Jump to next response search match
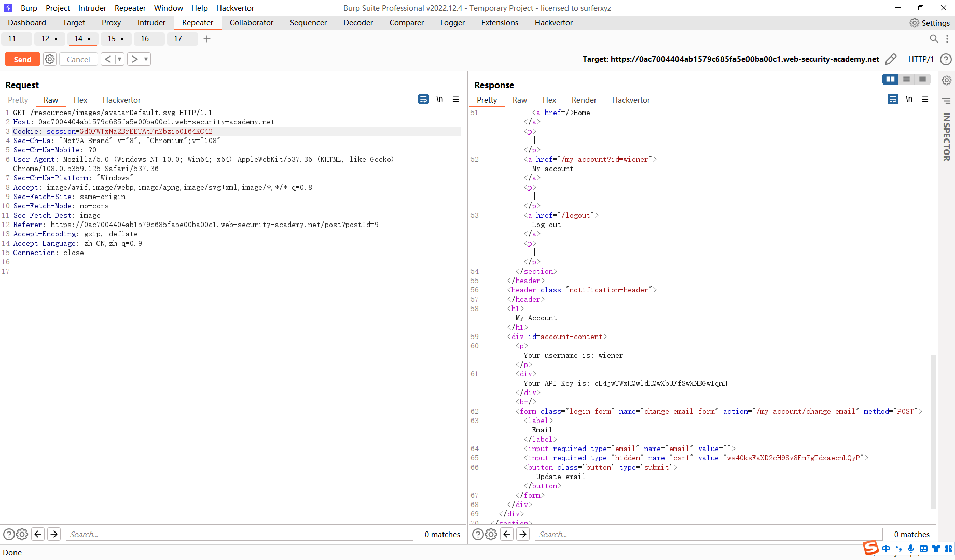This screenshot has width=955, height=560. [x=523, y=534]
